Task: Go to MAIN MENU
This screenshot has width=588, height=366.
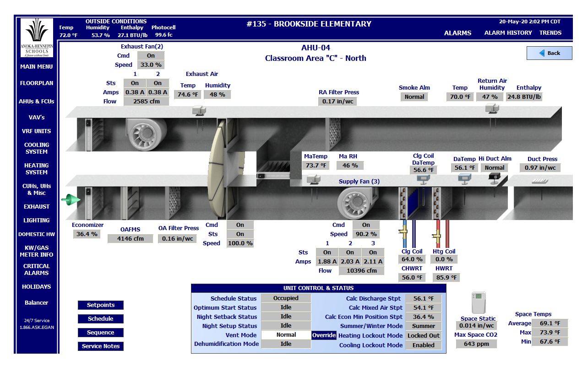Action: [37, 67]
